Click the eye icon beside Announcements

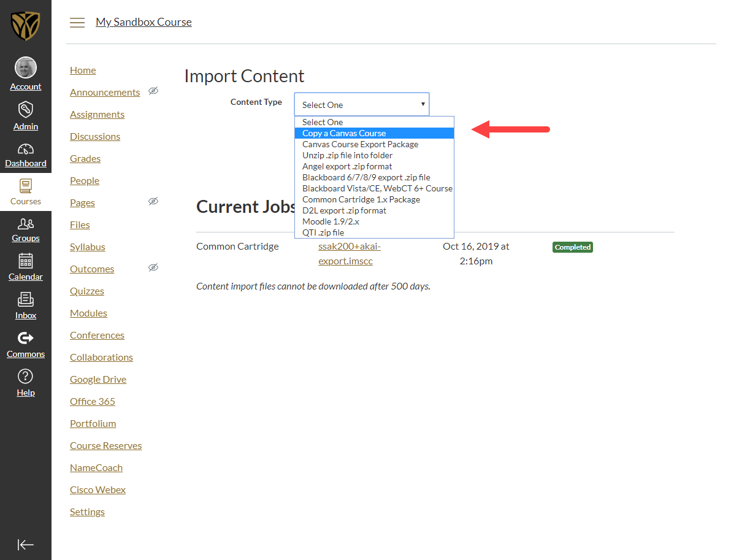[153, 91]
